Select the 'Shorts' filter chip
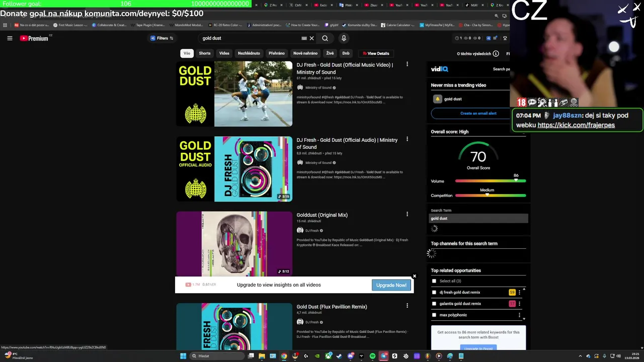 [x=205, y=53]
